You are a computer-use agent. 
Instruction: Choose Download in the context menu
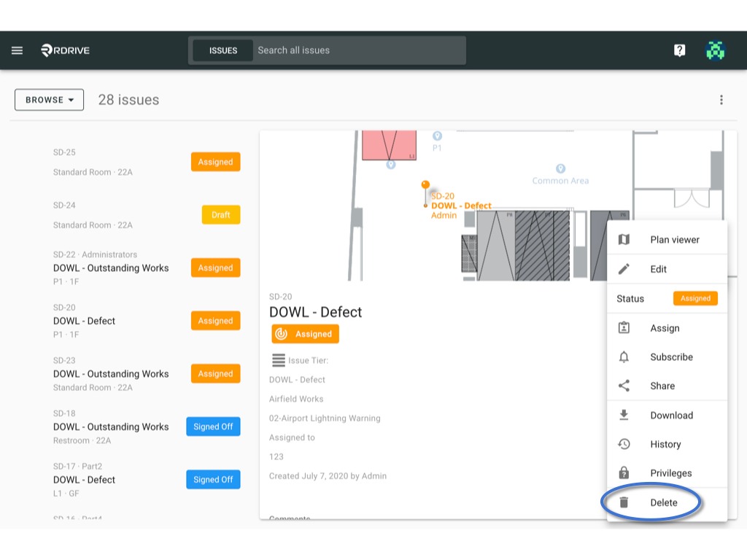click(x=667, y=415)
